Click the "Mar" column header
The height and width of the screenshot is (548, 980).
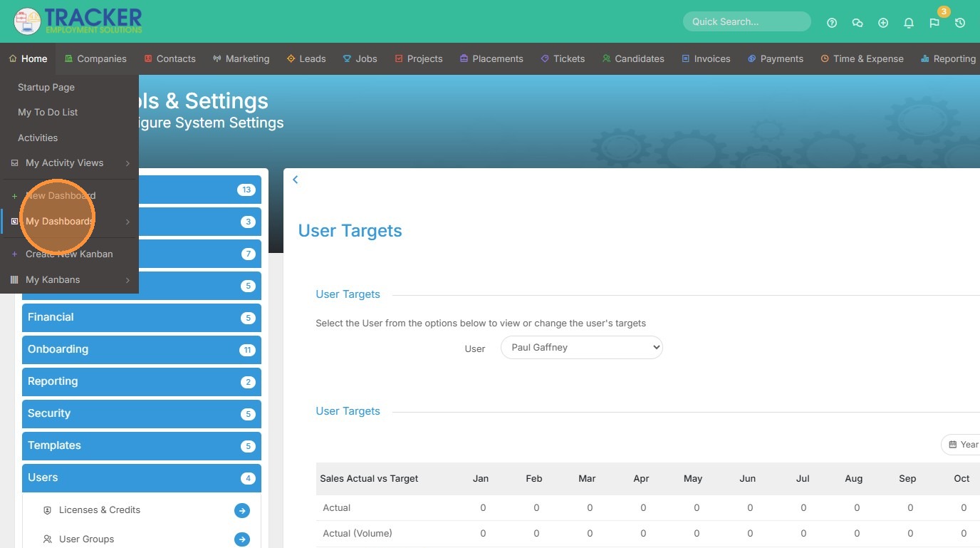click(588, 479)
